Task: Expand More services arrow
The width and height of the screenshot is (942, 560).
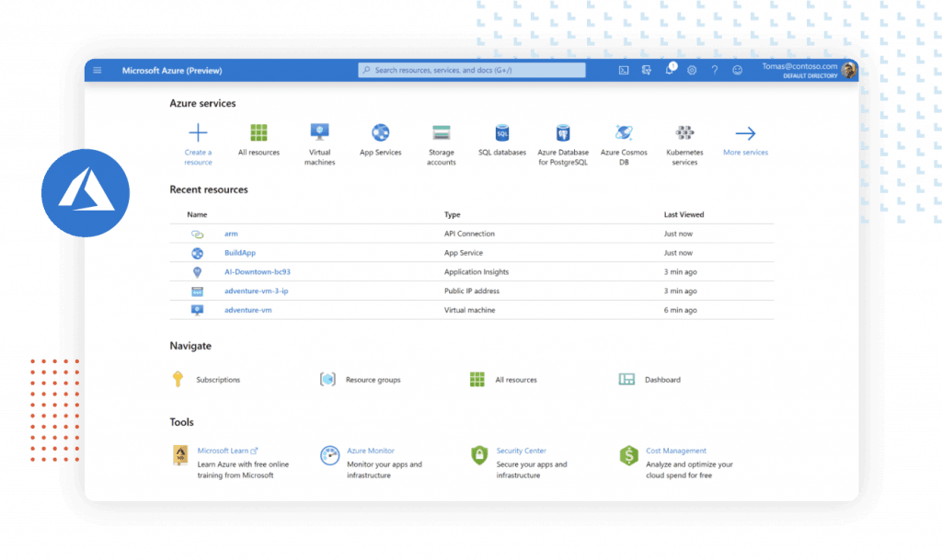Action: (745, 133)
